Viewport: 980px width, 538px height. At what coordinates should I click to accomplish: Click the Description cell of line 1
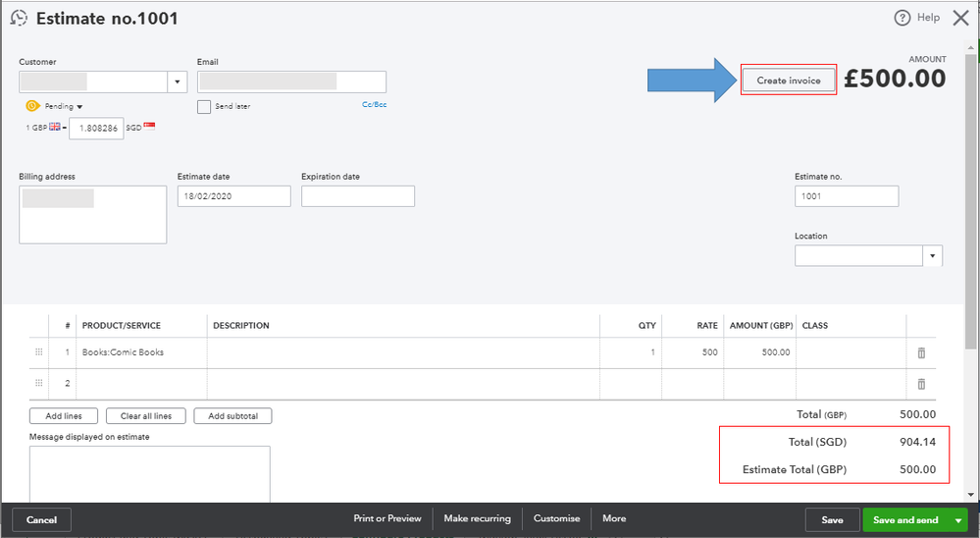coord(403,352)
